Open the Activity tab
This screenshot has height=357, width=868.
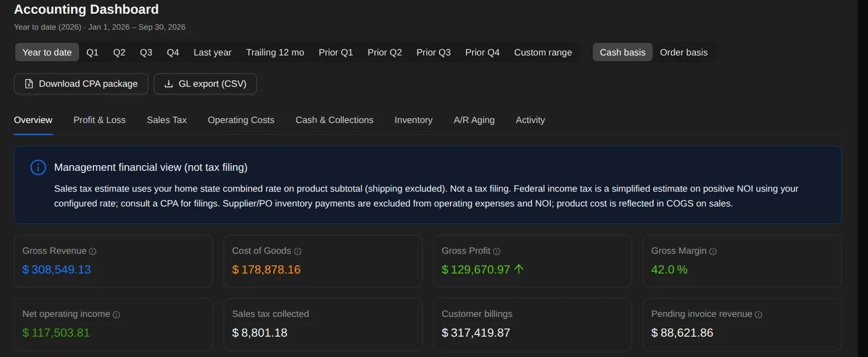pos(530,120)
